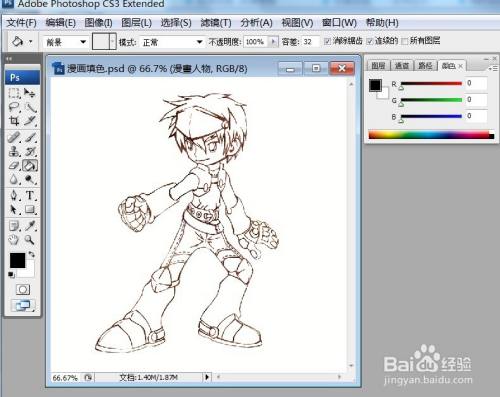500x397 pixels.
Task: Select the Slice tool
Action: click(x=30, y=121)
